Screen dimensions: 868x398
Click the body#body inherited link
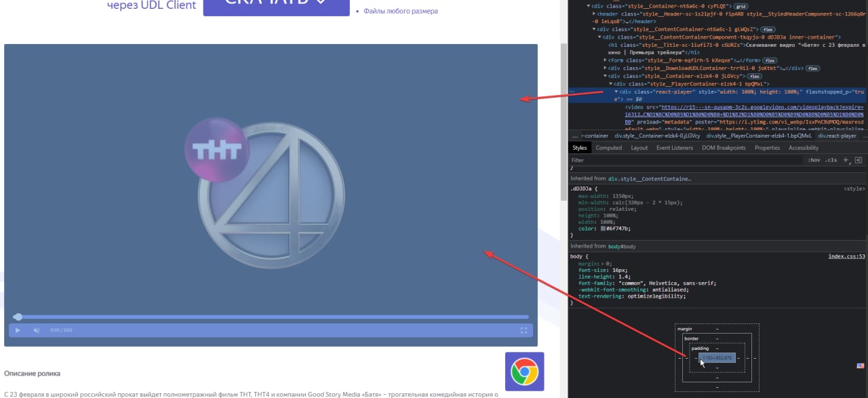click(x=621, y=246)
